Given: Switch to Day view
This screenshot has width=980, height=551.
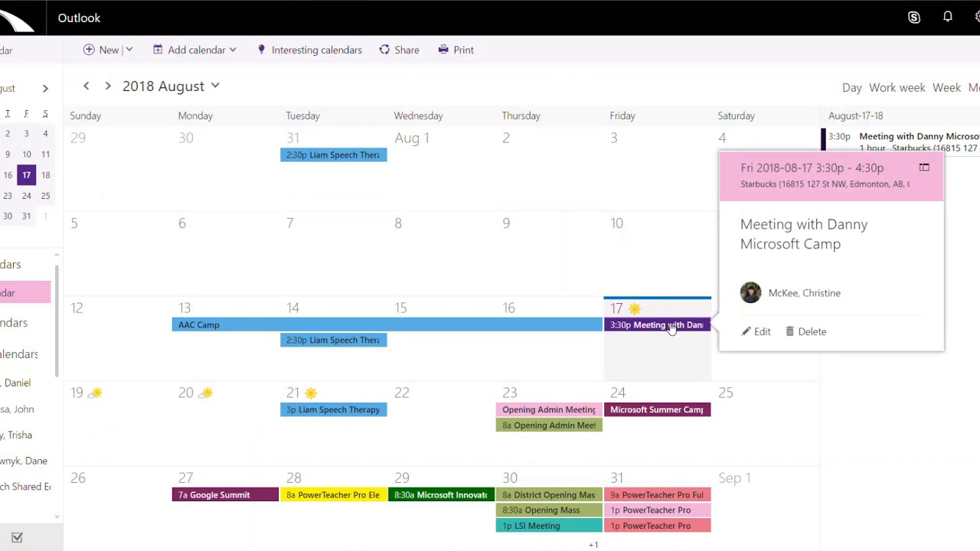Looking at the screenshot, I should (852, 87).
